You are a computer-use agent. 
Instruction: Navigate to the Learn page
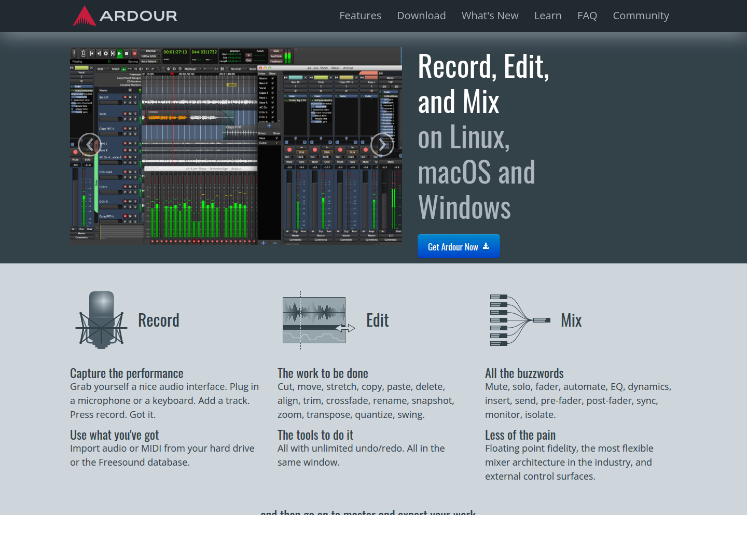tap(548, 16)
